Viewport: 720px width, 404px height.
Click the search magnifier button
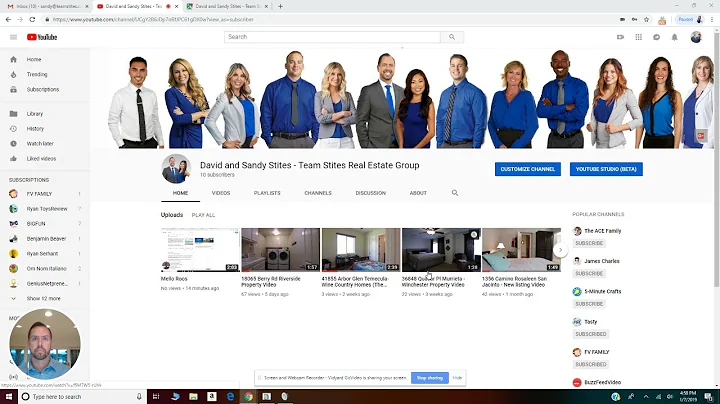click(x=452, y=37)
